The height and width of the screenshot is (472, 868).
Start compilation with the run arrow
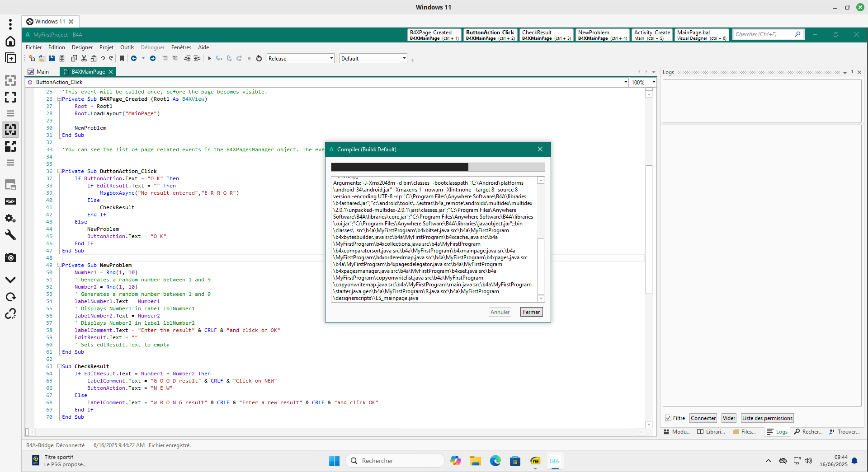click(209, 58)
